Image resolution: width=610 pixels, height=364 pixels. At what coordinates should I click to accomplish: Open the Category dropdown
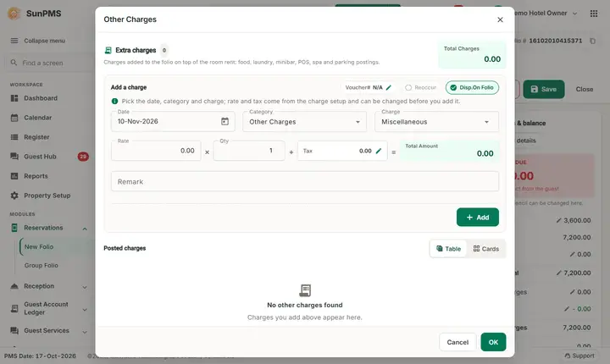pyautogui.click(x=305, y=122)
